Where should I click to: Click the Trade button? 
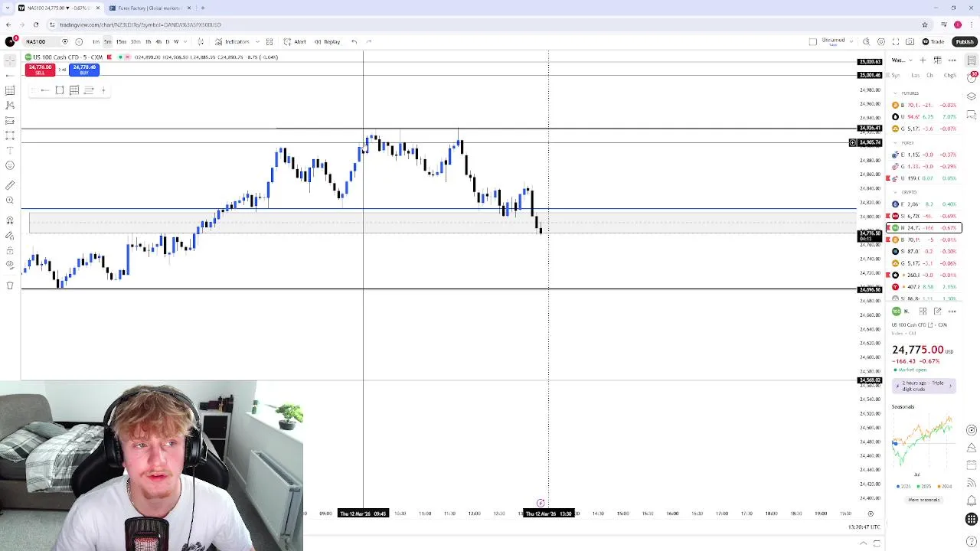click(x=933, y=41)
